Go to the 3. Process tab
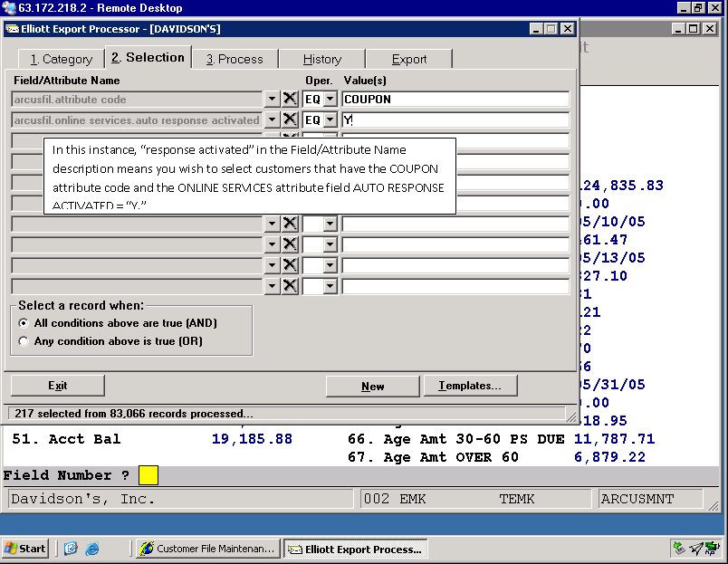This screenshot has height=564, width=728. 235,59
